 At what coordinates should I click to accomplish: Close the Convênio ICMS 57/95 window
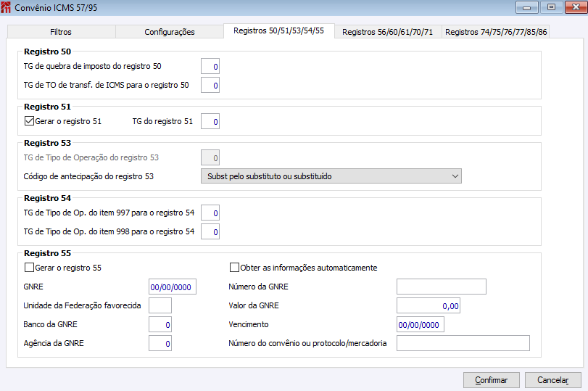pyautogui.click(x=576, y=7)
